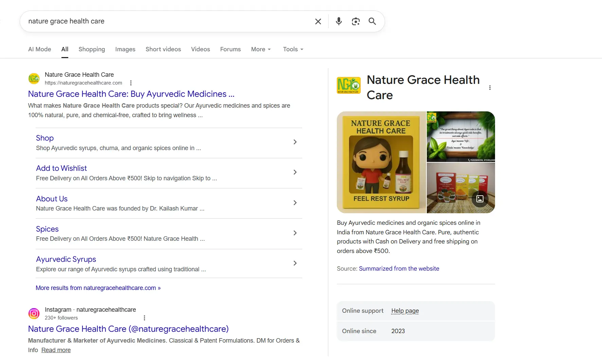Open the More search categories dropdown
602x364 pixels.
click(261, 49)
